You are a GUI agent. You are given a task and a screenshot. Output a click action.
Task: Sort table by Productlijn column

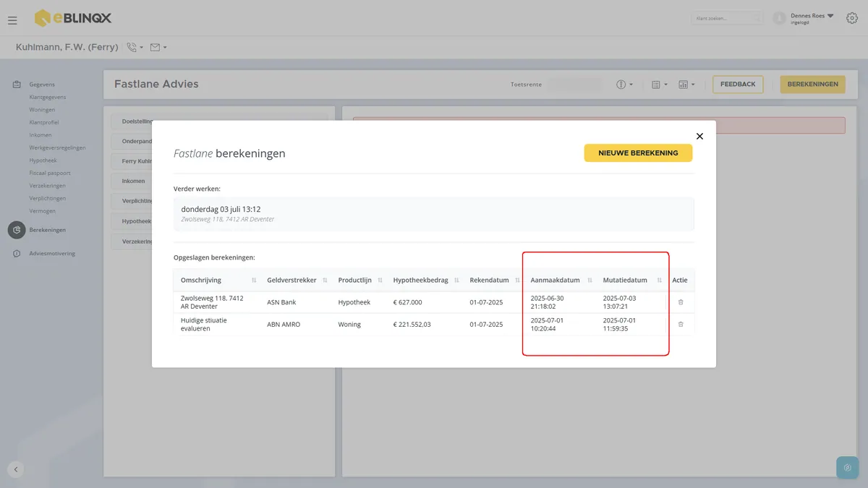[378, 281]
